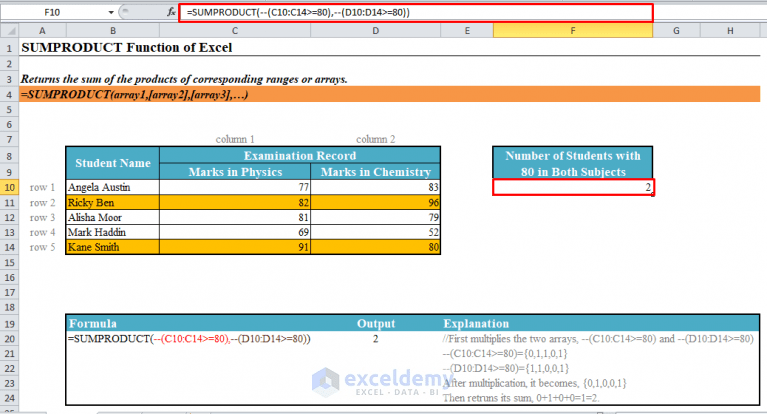Screen dimensions: 767x414
Task: Select the 'Kane Smith' cell
Action: coord(113,247)
